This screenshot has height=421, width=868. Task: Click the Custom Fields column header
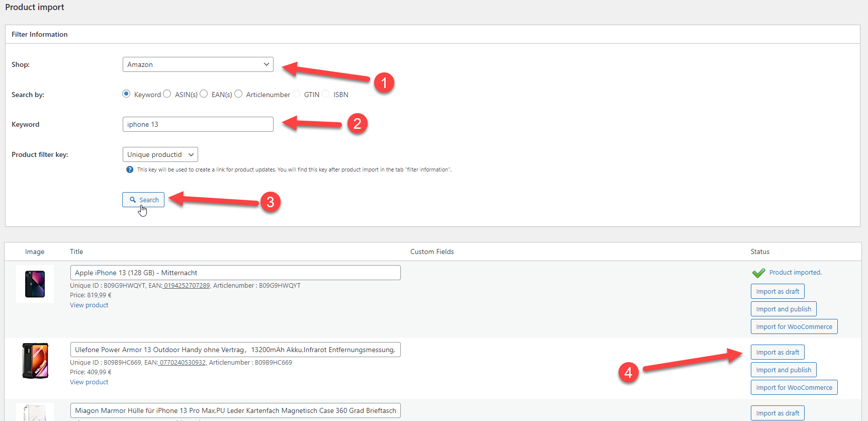tap(432, 251)
